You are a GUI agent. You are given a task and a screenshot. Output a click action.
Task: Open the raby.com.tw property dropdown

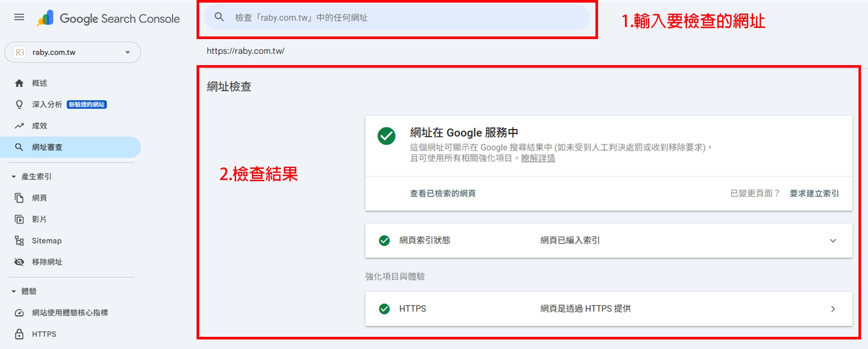[x=72, y=52]
